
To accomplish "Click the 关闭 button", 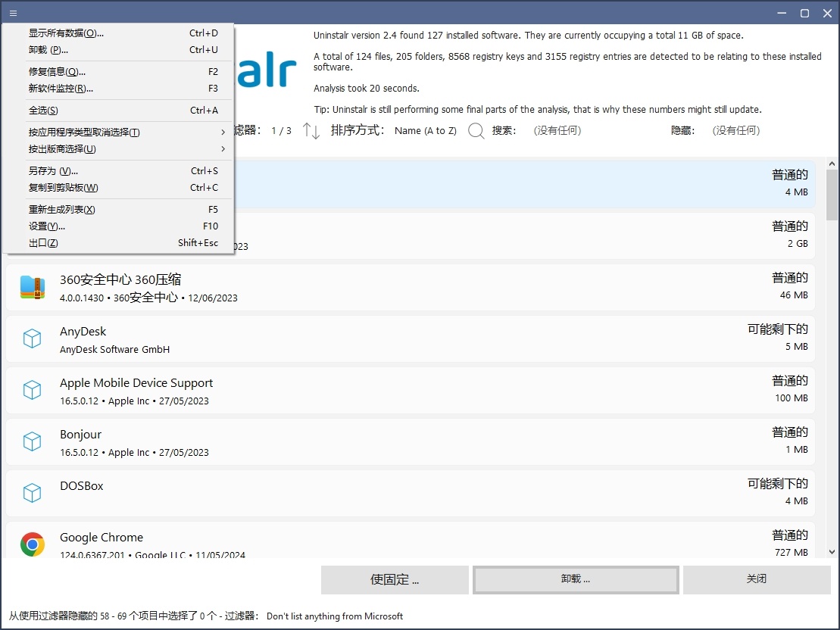I will [757, 579].
